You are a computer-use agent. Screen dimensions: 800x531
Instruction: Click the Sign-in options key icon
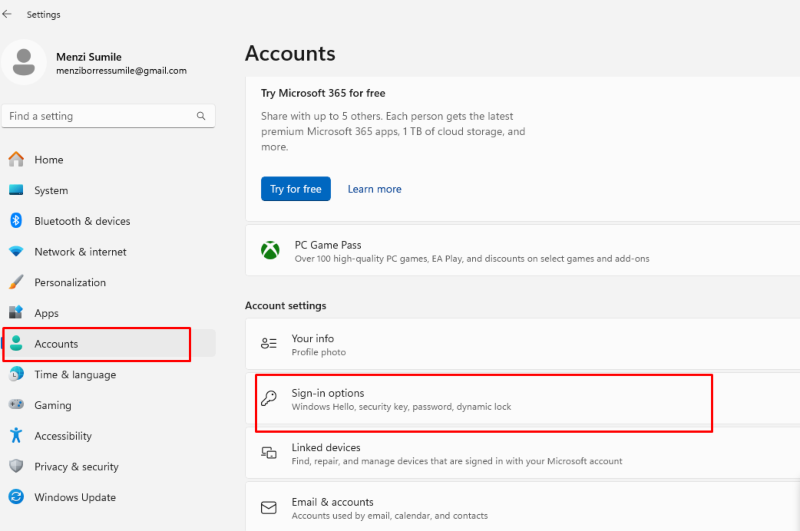[269, 398]
